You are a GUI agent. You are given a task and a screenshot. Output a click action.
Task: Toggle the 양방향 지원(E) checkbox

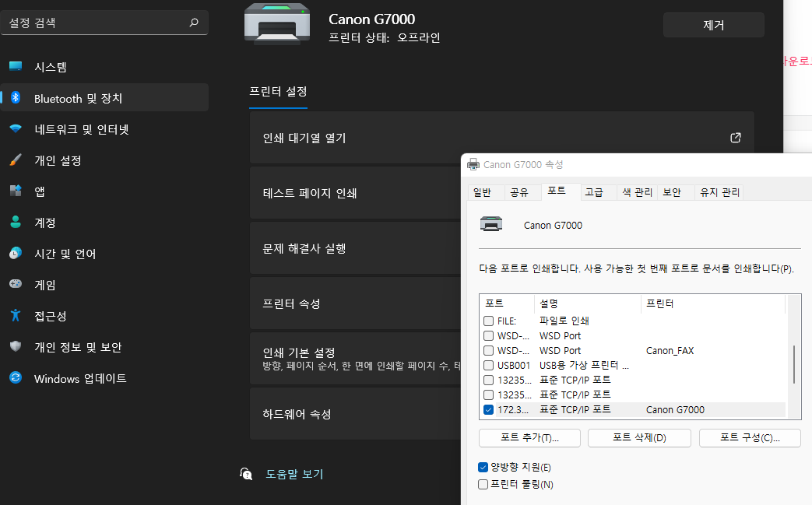483,467
